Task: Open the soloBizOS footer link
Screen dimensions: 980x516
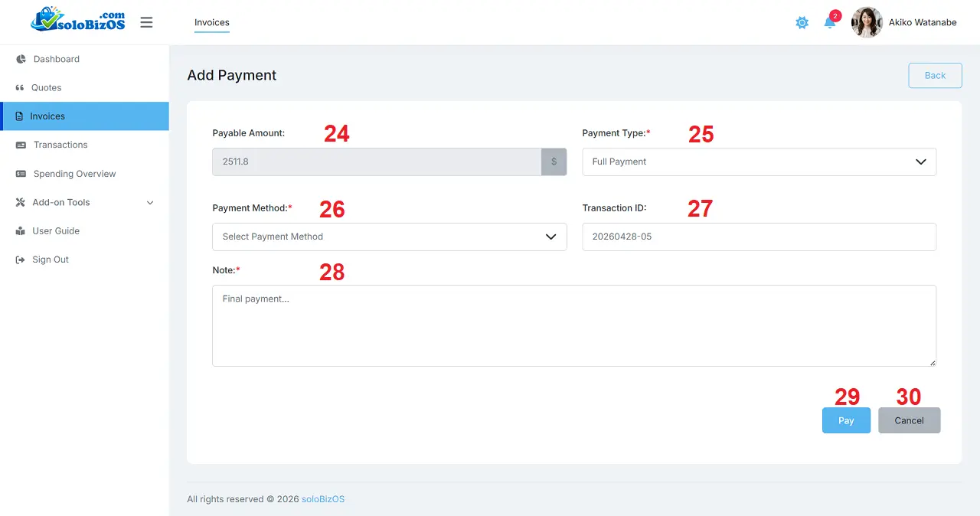Action: [x=323, y=499]
